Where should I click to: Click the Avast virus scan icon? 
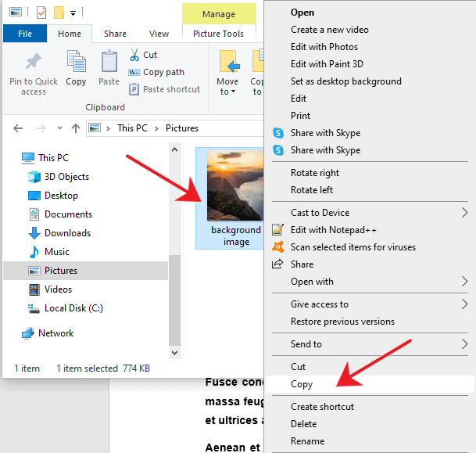(x=277, y=247)
